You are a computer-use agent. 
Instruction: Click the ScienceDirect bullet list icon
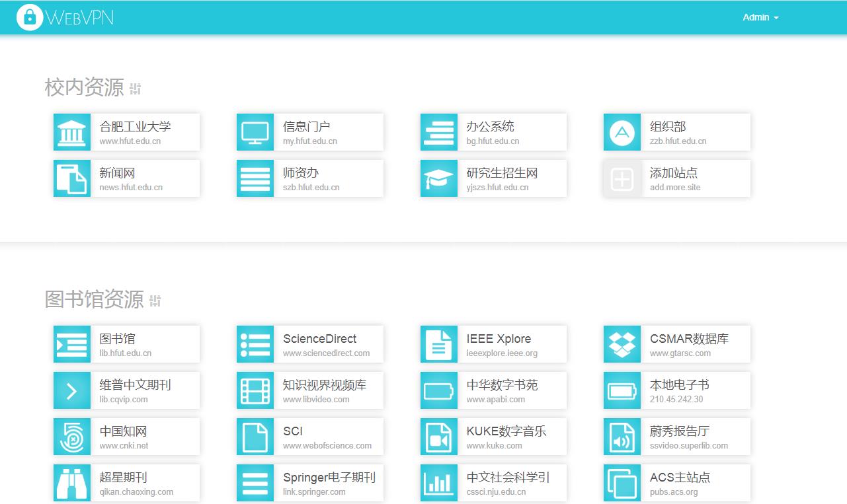tap(255, 344)
